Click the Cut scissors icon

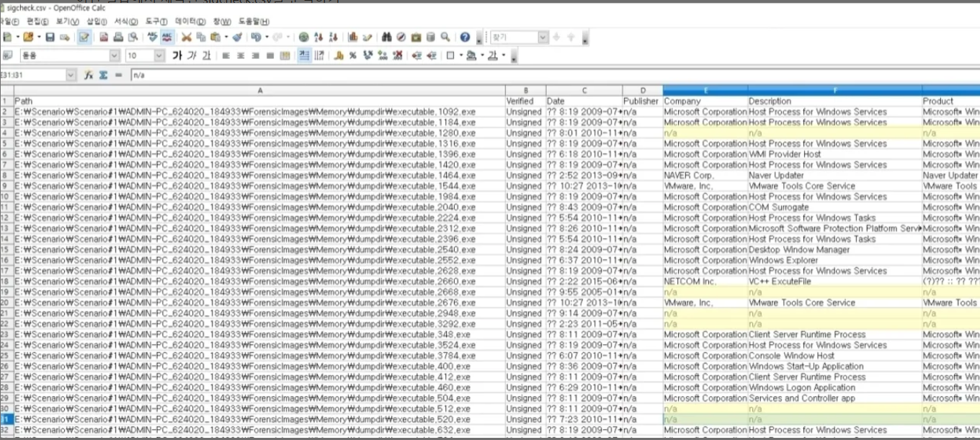(186, 37)
